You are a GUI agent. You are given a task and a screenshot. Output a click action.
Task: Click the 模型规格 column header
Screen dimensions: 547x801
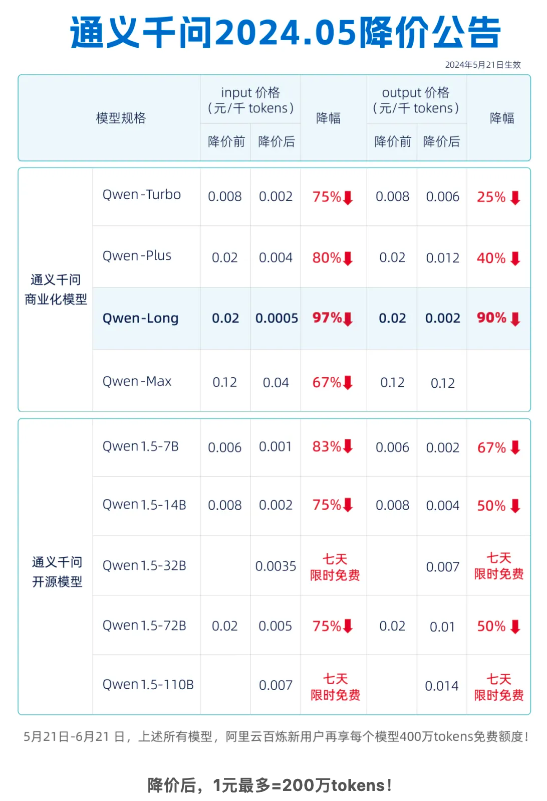(x=121, y=118)
